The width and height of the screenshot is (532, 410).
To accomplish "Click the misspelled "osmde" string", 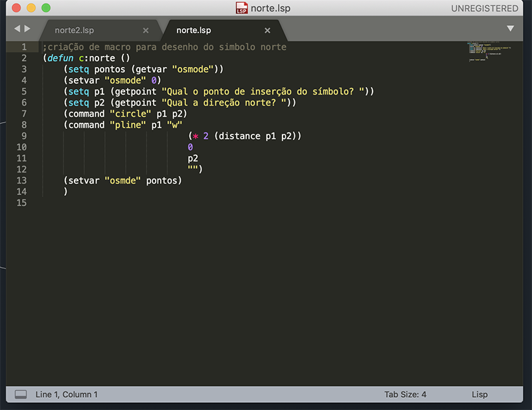I will pos(122,181).
